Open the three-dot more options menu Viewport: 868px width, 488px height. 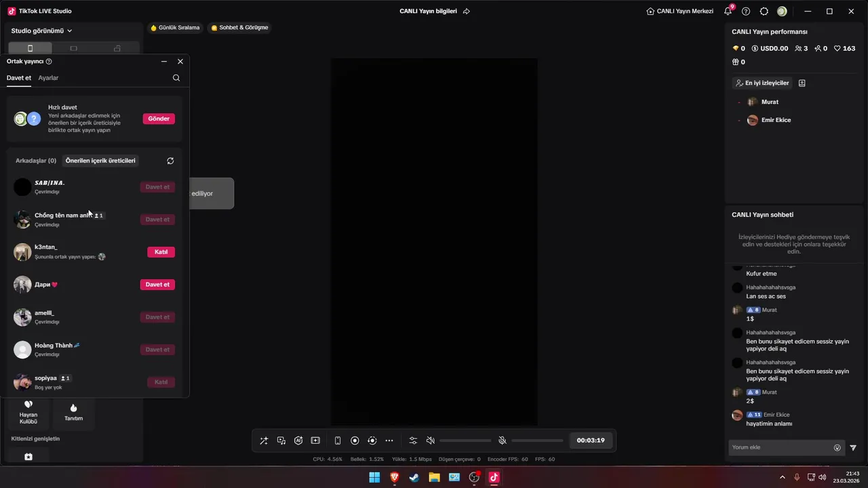point(389,441)
